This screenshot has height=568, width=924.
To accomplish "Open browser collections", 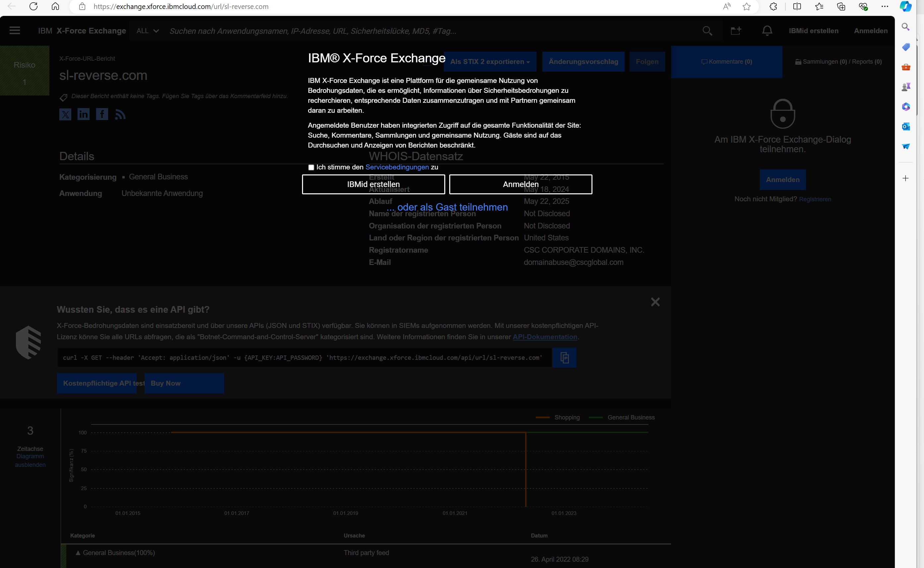I will pyautogui.click(x=841, y=6).
